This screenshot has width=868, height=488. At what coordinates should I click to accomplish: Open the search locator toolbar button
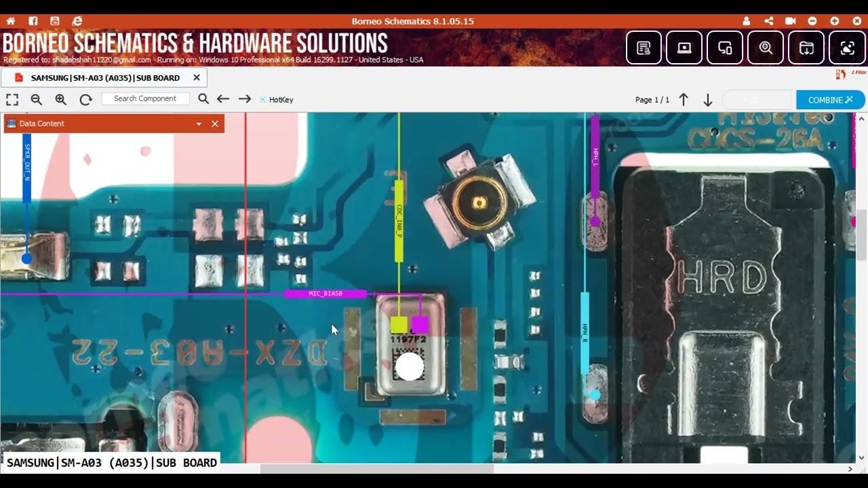766,47
